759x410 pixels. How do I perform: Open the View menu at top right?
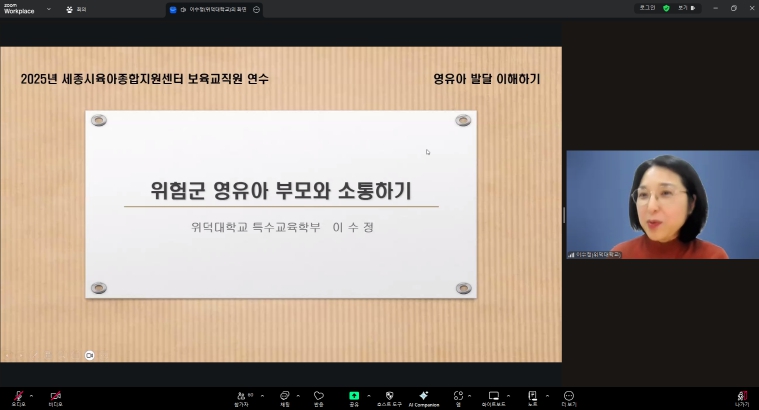coord(686,8)
